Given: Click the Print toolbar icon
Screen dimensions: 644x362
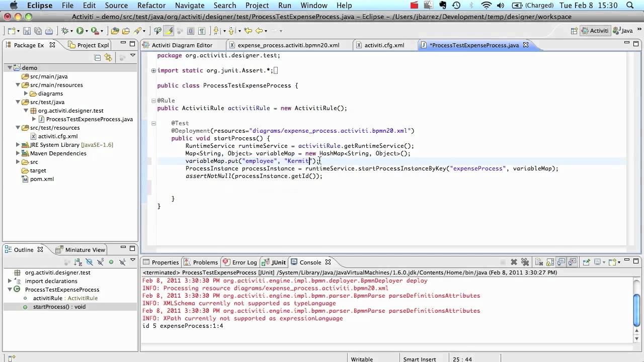Looking at the screenshot, I should 49,31.
